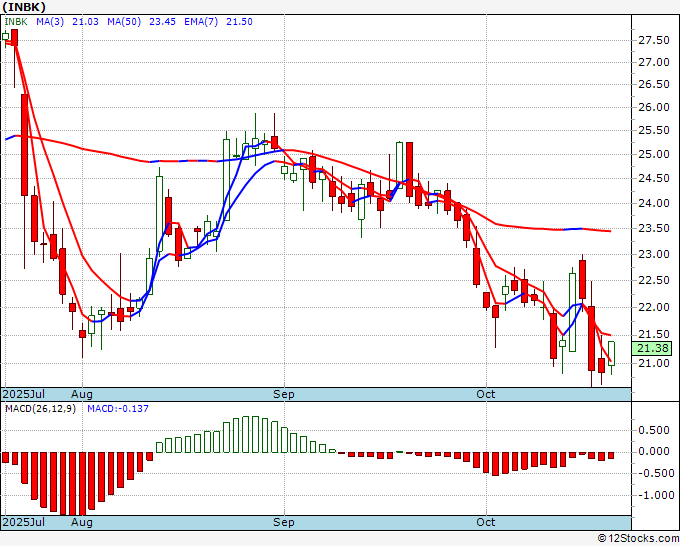Screen dimensions: 680x546
Task: Click the 27.00 price axis label
Action: point(654,62)
